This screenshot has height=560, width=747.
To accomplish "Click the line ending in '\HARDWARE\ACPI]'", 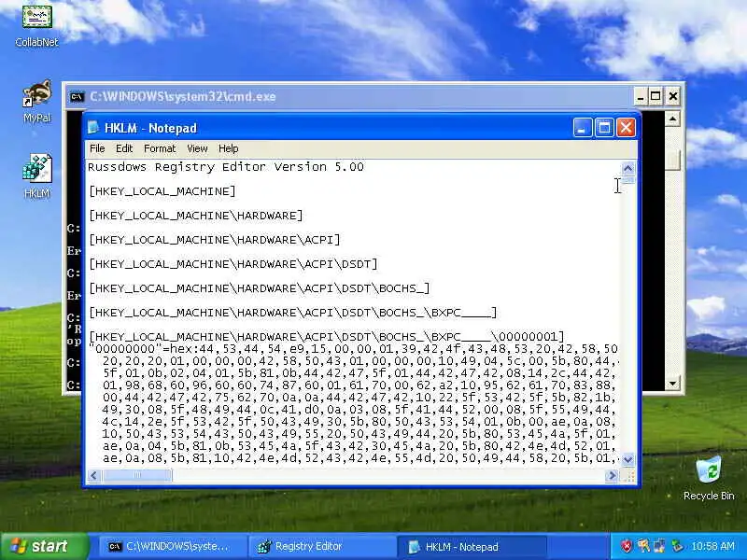I will 215,240.
